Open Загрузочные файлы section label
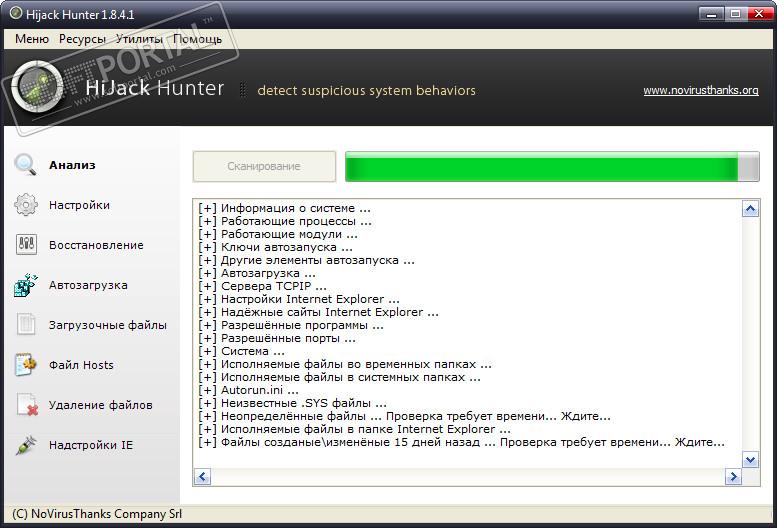Image resolution: width=777 pixels, height=528 pixels. click(108, 325)
